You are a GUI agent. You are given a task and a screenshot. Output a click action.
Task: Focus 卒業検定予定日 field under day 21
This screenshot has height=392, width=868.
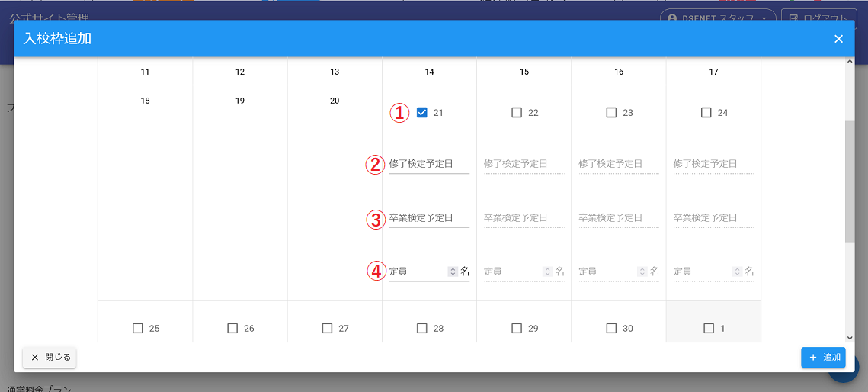[x=428, y=218]
